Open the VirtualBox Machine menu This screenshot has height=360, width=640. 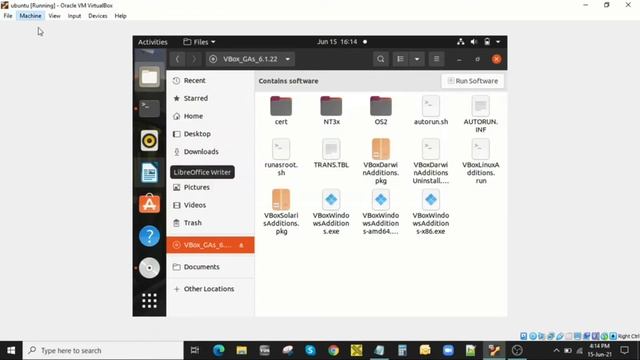pos(31,16)
